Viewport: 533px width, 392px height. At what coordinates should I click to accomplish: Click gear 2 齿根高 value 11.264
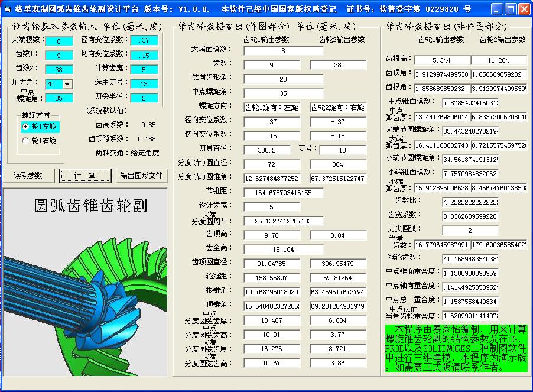[x=499, y=60]
